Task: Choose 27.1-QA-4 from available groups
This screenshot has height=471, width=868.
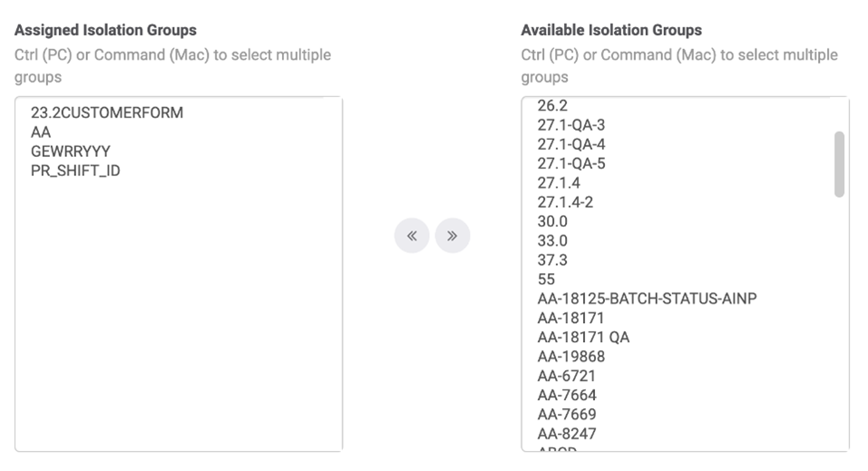Action: click(x=571, y=144)
